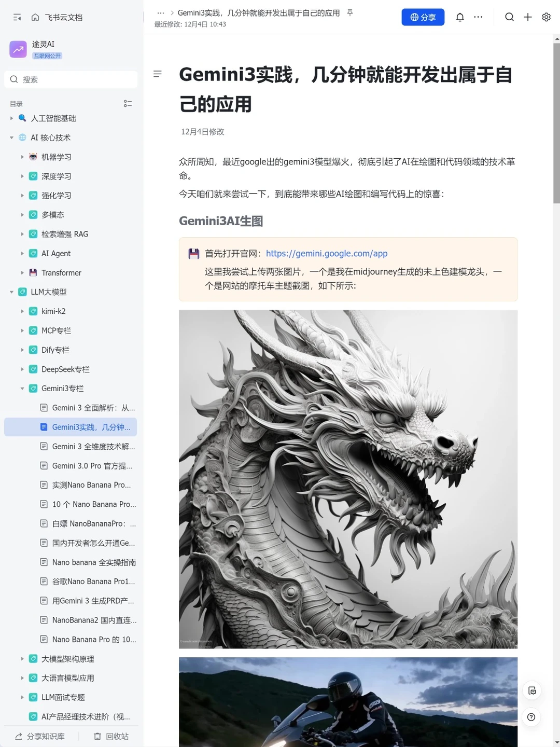Go to the 飞书云文档 home icon

point(35,17)
